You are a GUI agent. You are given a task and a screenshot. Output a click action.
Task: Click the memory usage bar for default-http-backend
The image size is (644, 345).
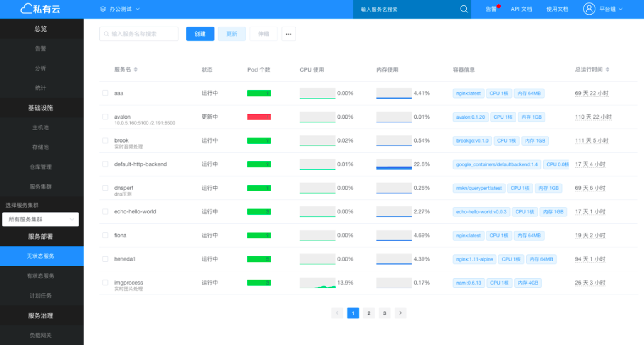tap(394, 164)
